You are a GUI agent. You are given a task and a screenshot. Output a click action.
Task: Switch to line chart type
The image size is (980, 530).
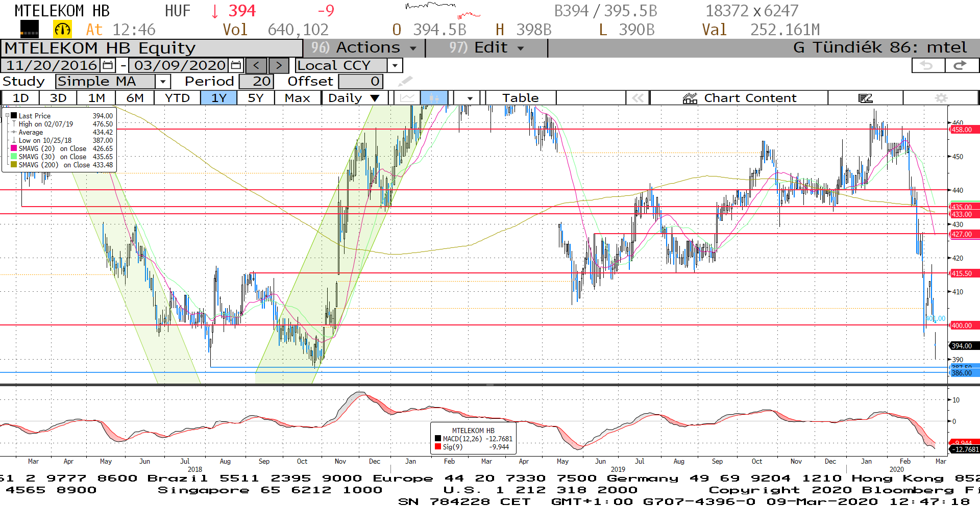coord(407,98)
